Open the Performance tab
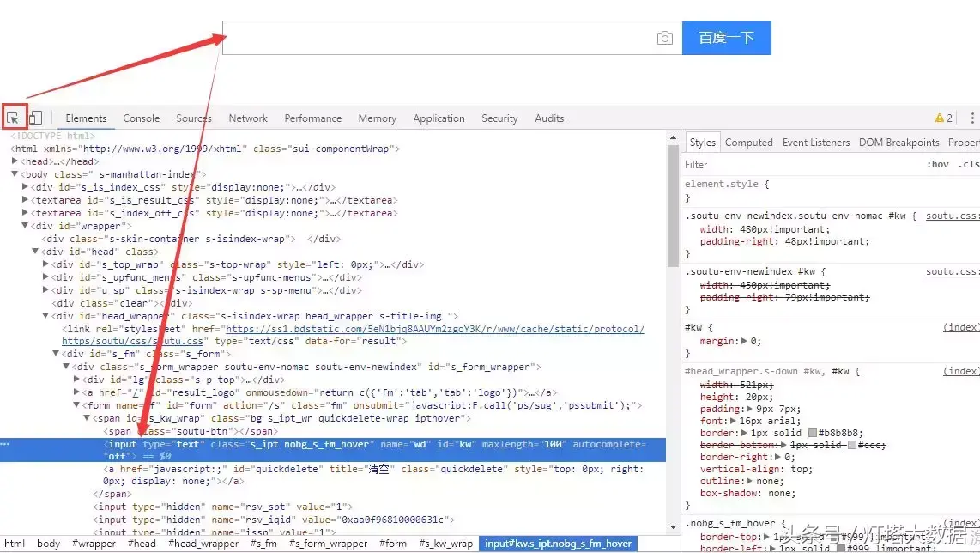This screenshot has width=980, height=553. point(313,118)
